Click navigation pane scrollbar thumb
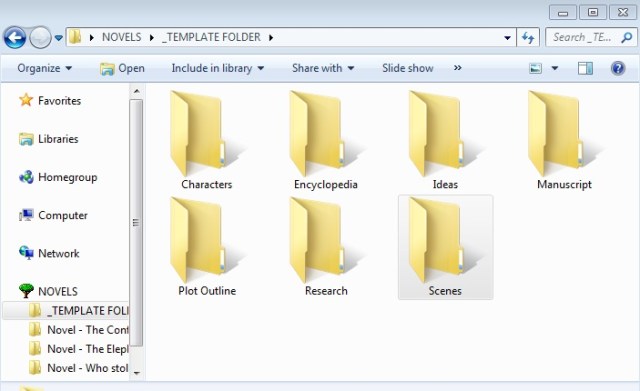Screen dimensions: 640x391 click(x=136, y=222)
